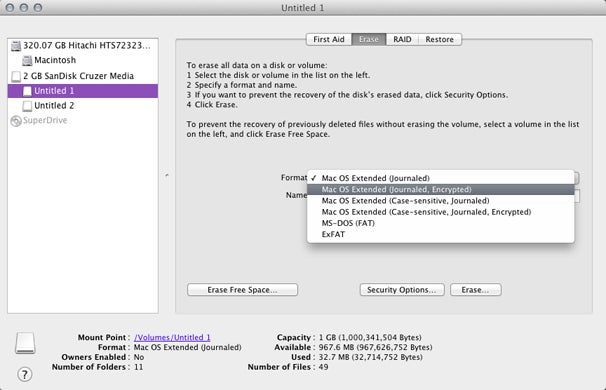
Task: Choose Mac OS Extended (Journaled) format
Action: 441,178
